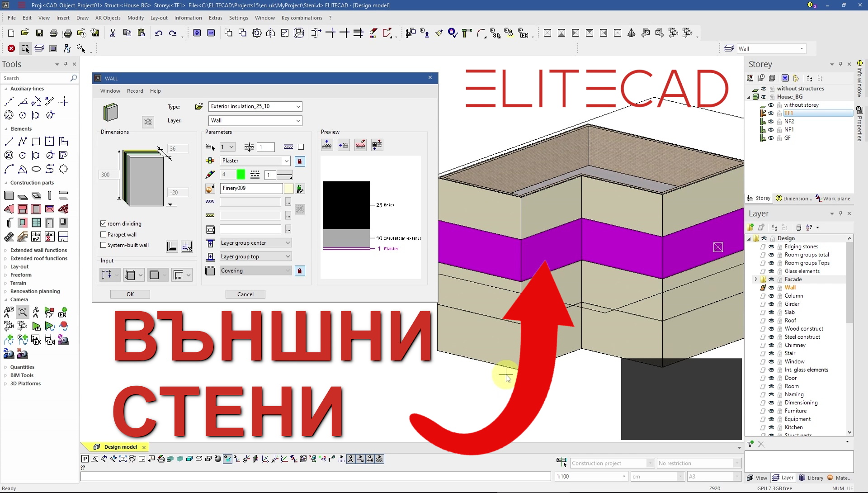
Task: Switch to the Work plane tab
Action: click(833, 199)
